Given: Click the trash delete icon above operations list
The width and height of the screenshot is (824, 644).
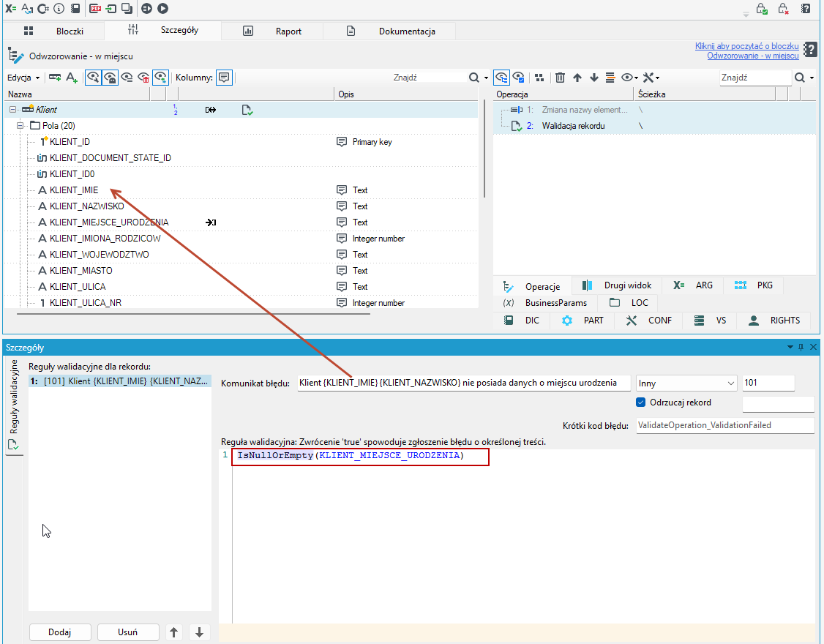Looking at the screenshot, I should [x=561, y=78].
